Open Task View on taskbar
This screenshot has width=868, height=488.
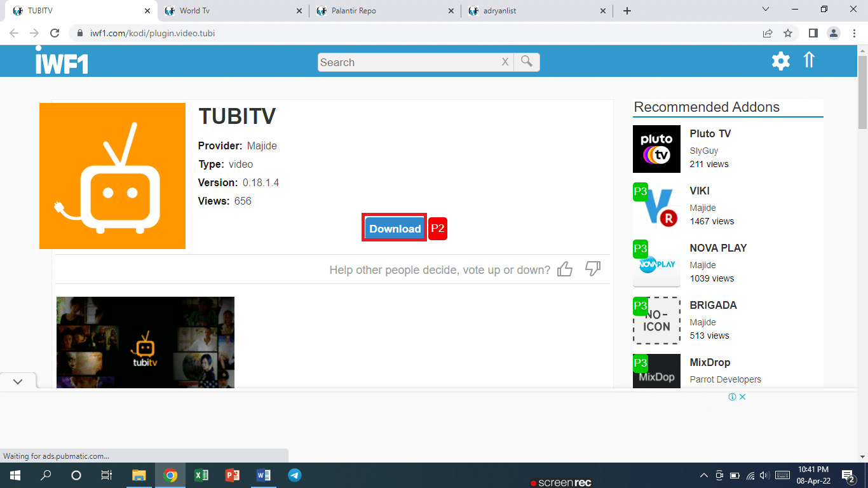coord(107,475)
